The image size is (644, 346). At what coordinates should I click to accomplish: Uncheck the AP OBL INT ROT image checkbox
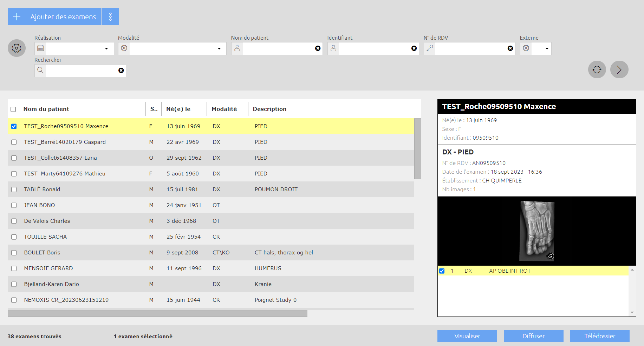point(442,271)
